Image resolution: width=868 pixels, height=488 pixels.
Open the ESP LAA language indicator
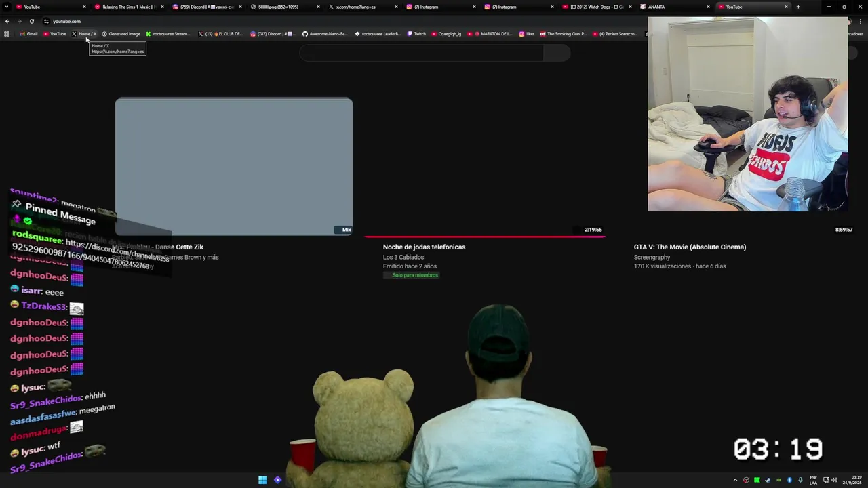[x=813, y=480]
